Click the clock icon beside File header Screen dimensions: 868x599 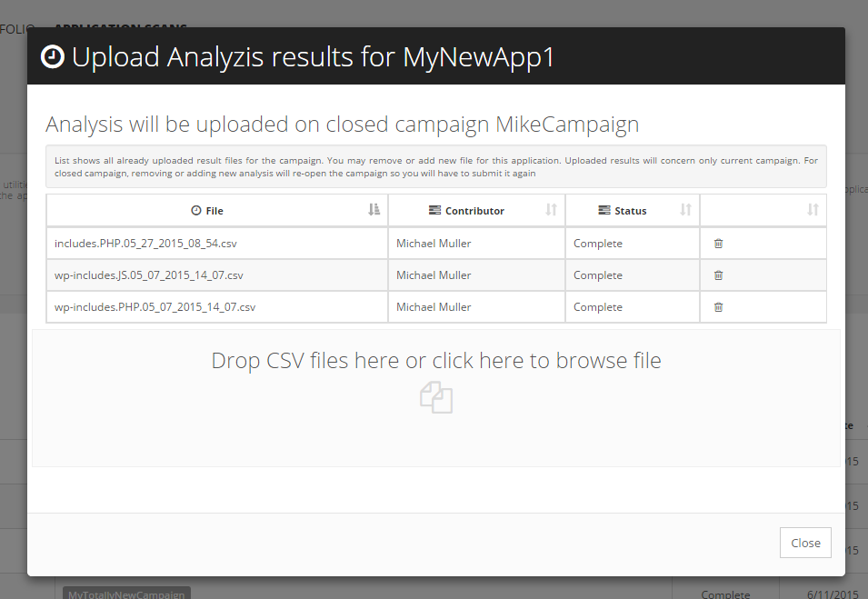(x=195, y=211)
